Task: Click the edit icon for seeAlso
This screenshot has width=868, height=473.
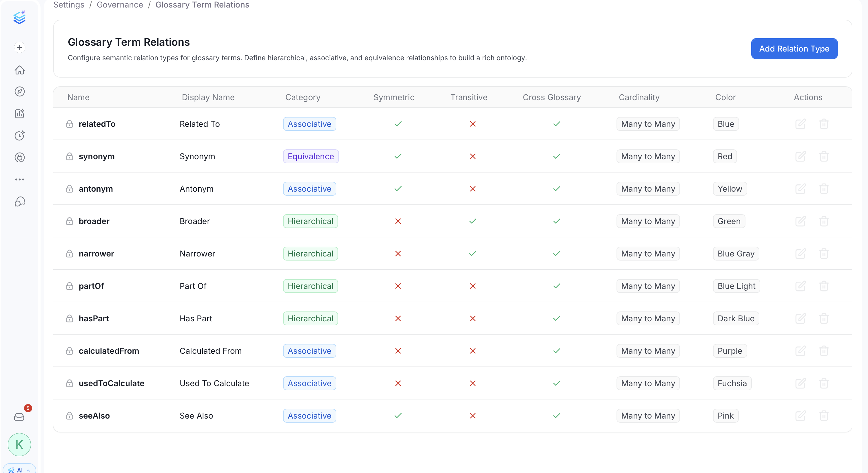Action: 800,415
